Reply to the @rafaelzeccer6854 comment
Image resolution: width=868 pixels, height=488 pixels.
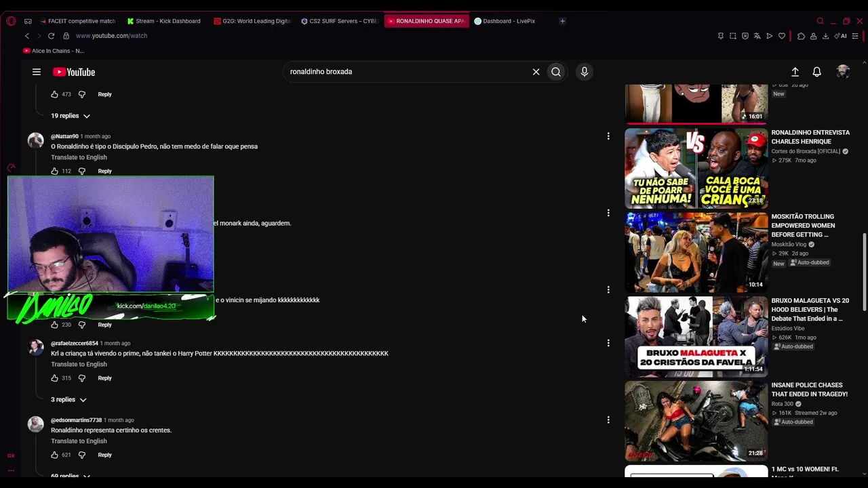pos(104,378)
